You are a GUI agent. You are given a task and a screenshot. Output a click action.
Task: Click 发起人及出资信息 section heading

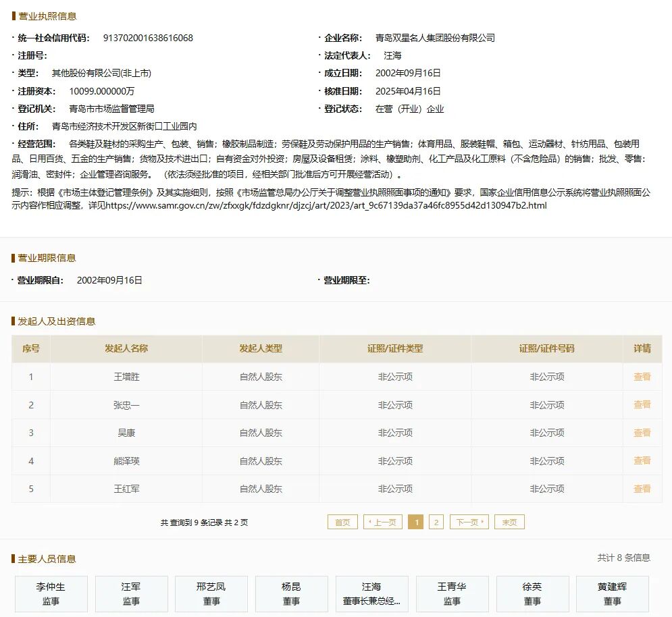[57, 321]
